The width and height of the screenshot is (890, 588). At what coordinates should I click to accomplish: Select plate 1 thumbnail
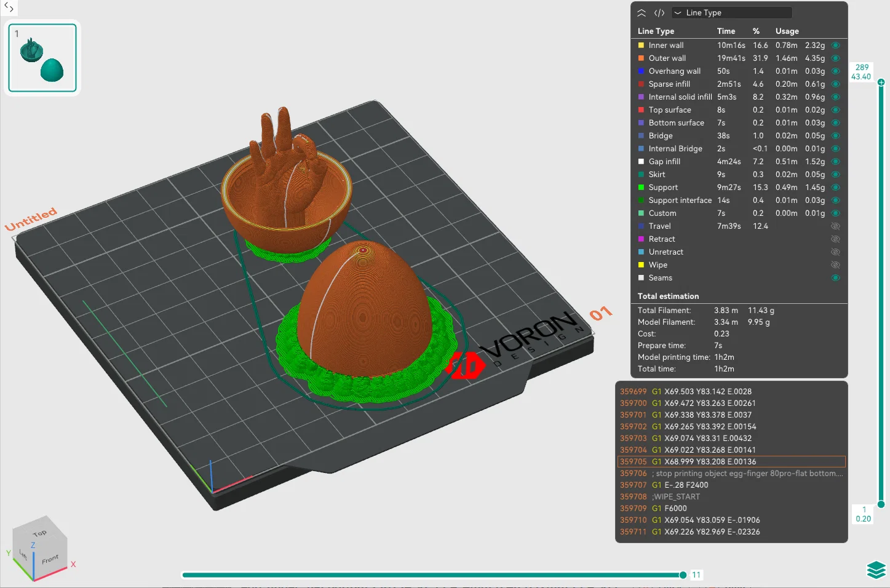42,58
